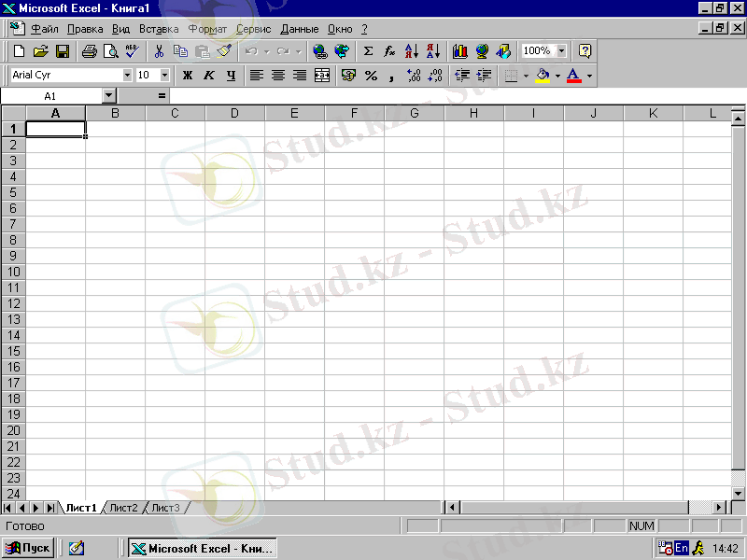Screen dimensions: 747x560
Task: Expand the Arial Cyr font dropdown
Action: 127,76
